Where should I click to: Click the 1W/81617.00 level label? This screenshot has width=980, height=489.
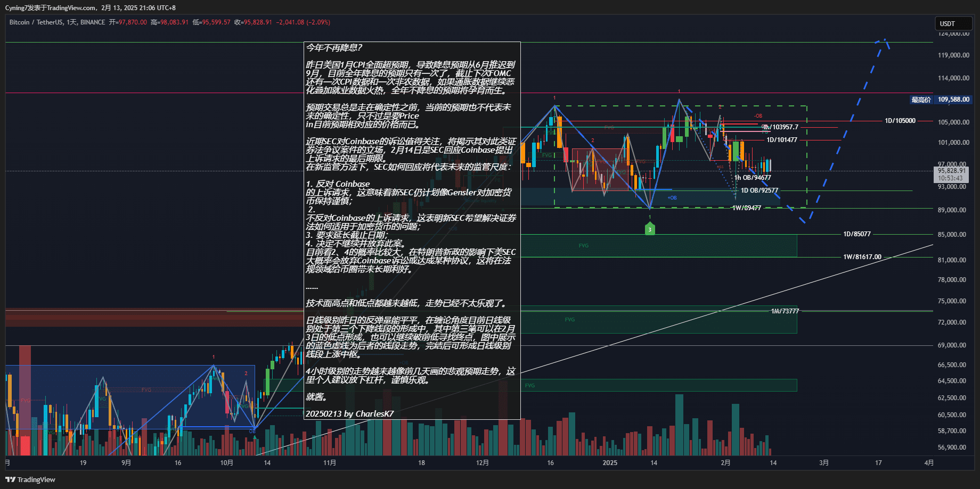(x=862, y=257)
